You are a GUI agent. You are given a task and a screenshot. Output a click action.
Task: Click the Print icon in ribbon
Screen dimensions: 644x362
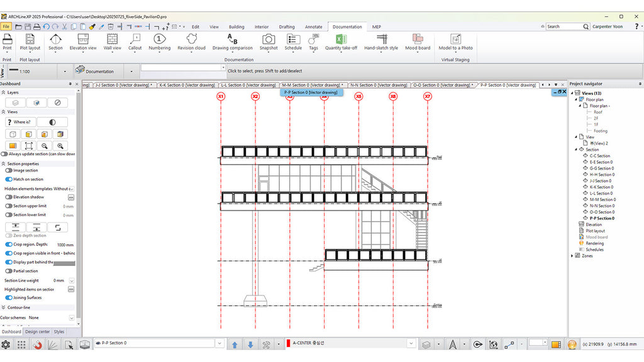coord(8,40)
